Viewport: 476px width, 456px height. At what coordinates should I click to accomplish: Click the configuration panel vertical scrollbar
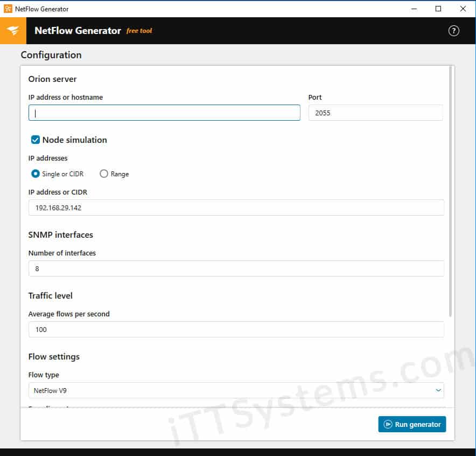point(451,191)
